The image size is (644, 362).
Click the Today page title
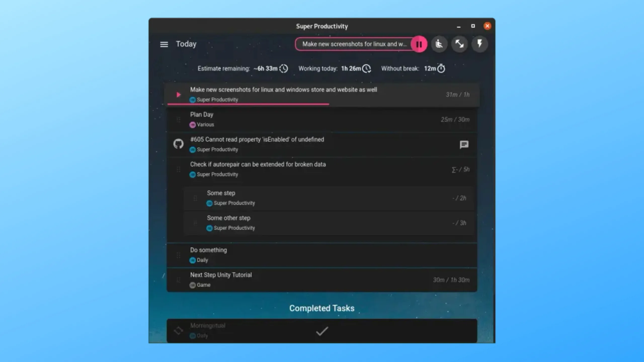[x=186, y=44]
